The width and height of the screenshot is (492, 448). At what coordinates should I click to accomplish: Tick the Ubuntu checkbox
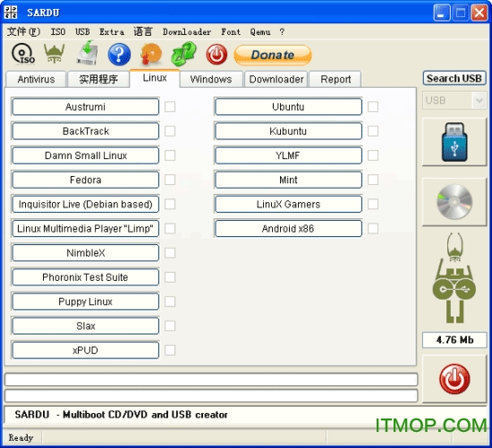373,106
